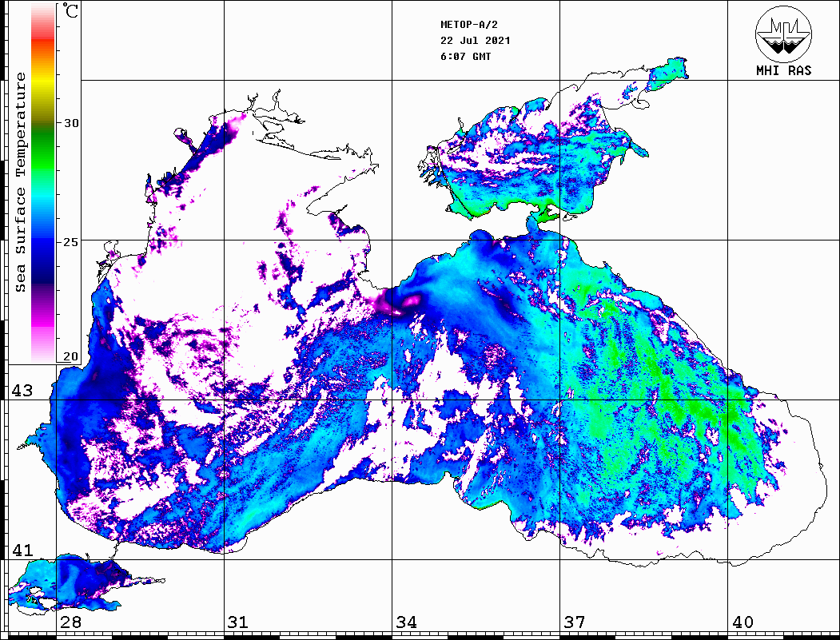Click the longitude label 31
The image size is (840, 640).
[x=238, y=622]
